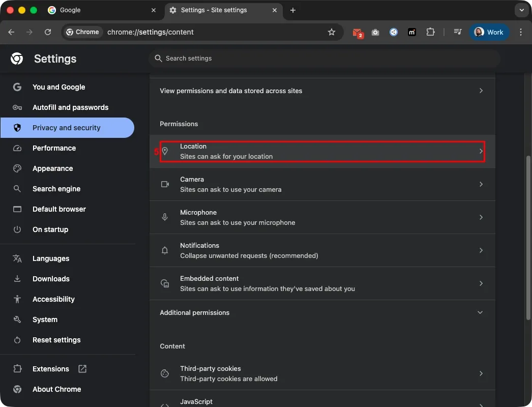Click the translate icon beside Languages
This screenshot has width=532, height=407.
tap(17, 258)
